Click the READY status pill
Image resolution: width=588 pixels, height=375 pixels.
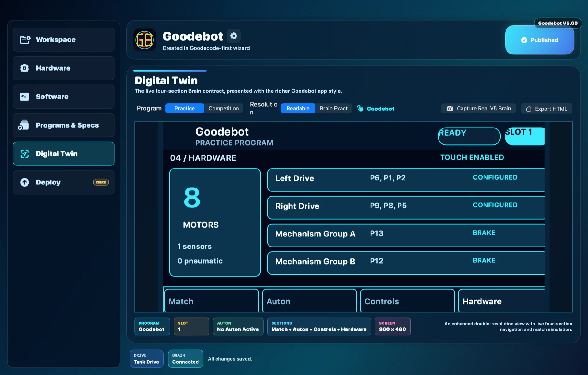pyautogui.click(x=469, y=136)
